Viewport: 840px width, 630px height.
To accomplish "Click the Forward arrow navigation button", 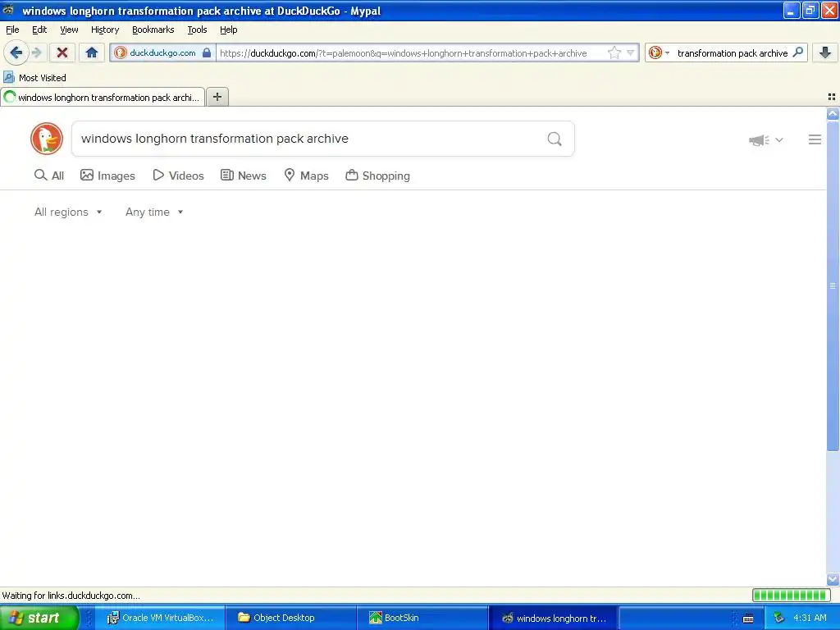I will 36,52.
